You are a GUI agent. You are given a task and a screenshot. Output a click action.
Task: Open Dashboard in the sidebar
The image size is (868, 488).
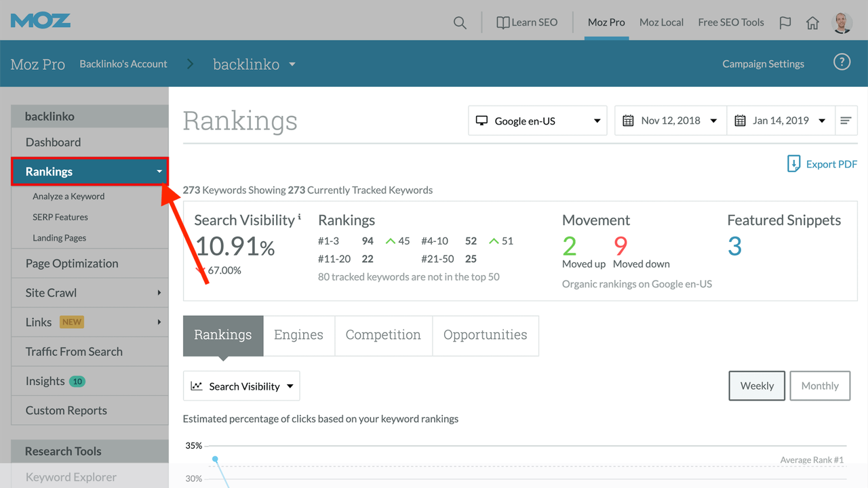point(90,142)
